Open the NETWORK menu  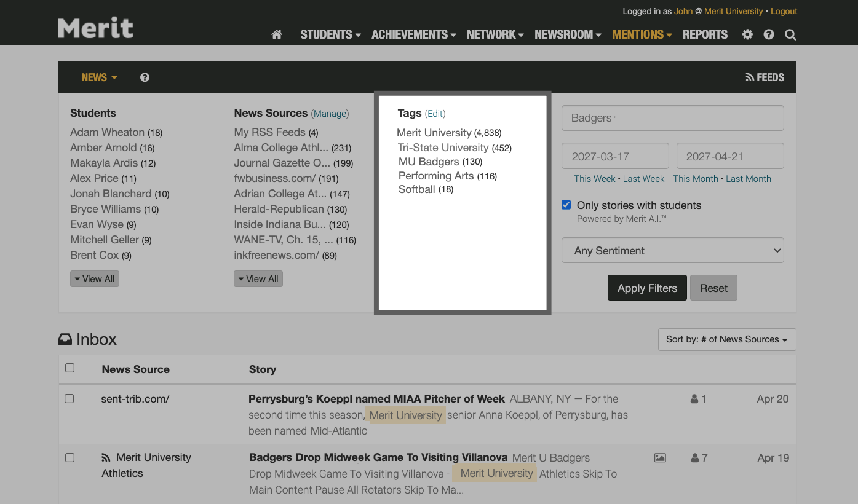tap(491, 34)
